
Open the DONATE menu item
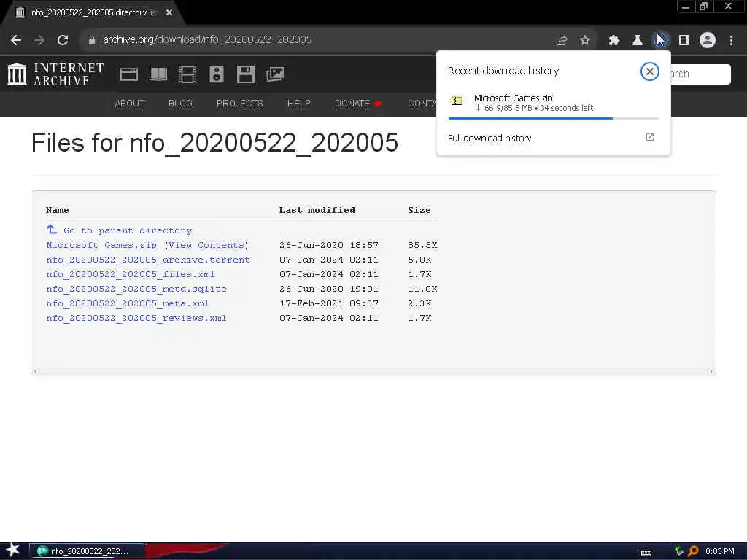pos(357,104)
